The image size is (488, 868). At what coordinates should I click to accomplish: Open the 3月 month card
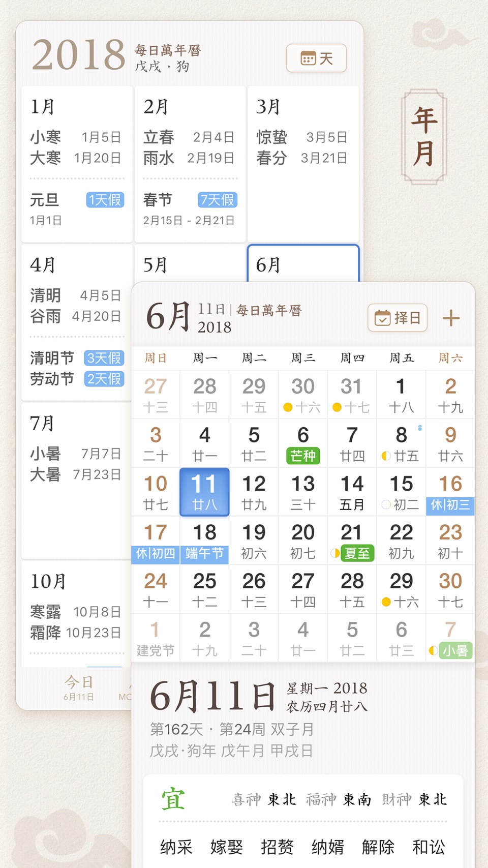(303, 164)
